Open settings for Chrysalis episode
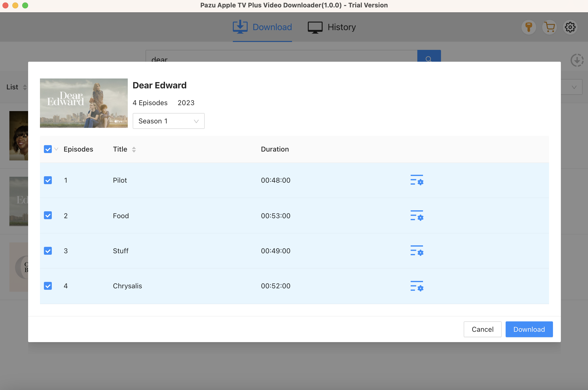This screenshot has width=588, height=390. [417, 286]
